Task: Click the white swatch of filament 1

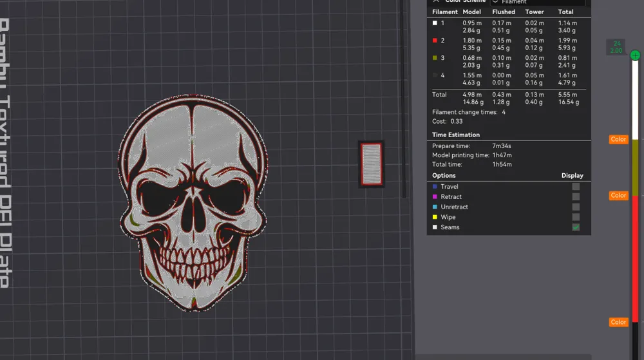Action: pos(435,23)
